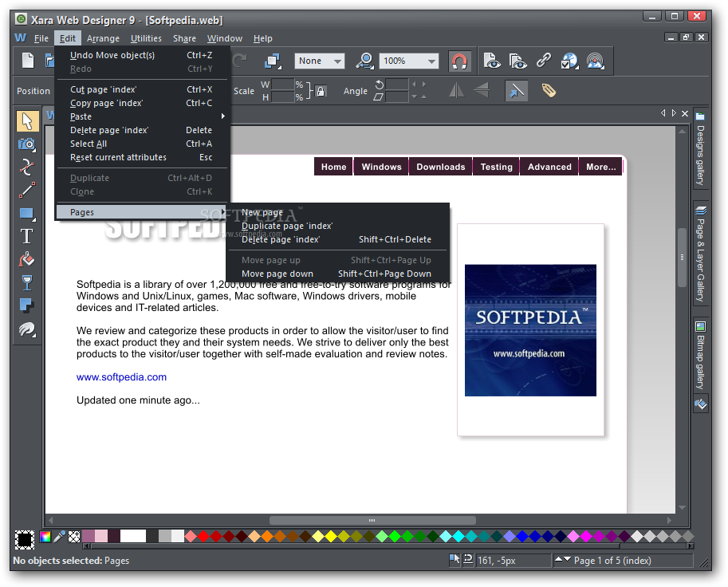Select the Rectangle tool
The width and height of the screenshot is (728, 587).
(x=27, y=214)
